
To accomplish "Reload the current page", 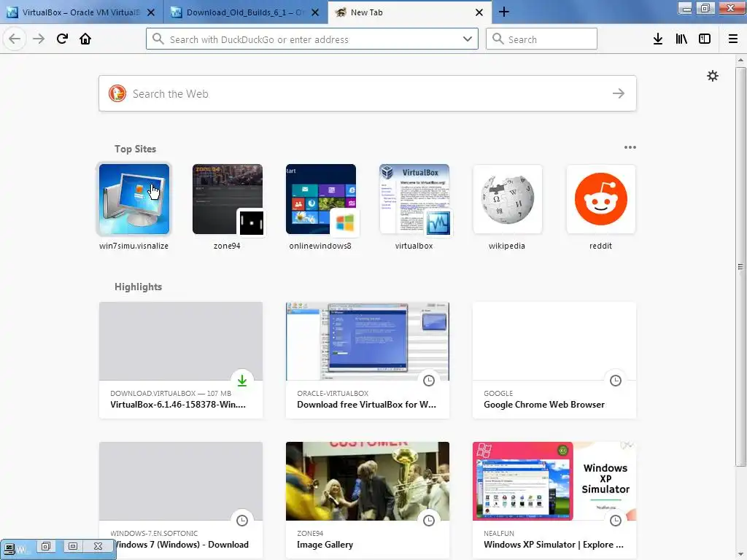I will point(62,39).
